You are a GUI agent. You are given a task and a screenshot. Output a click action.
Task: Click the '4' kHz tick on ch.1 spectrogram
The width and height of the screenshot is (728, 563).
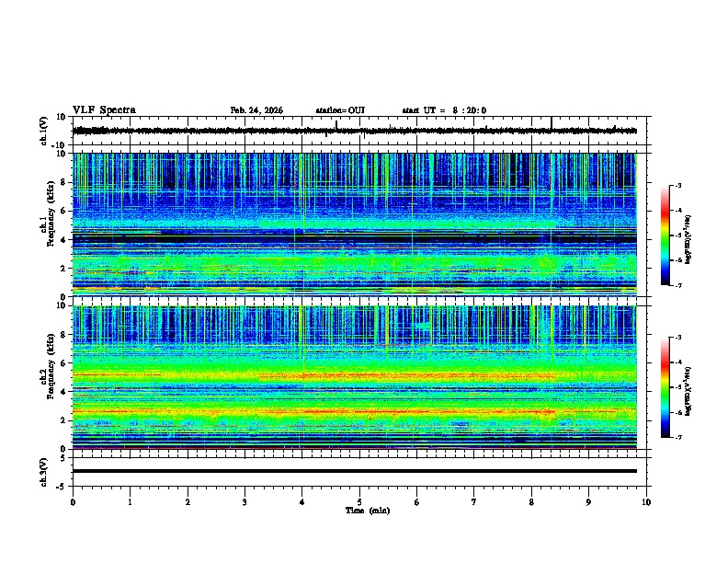coord(64,240)
